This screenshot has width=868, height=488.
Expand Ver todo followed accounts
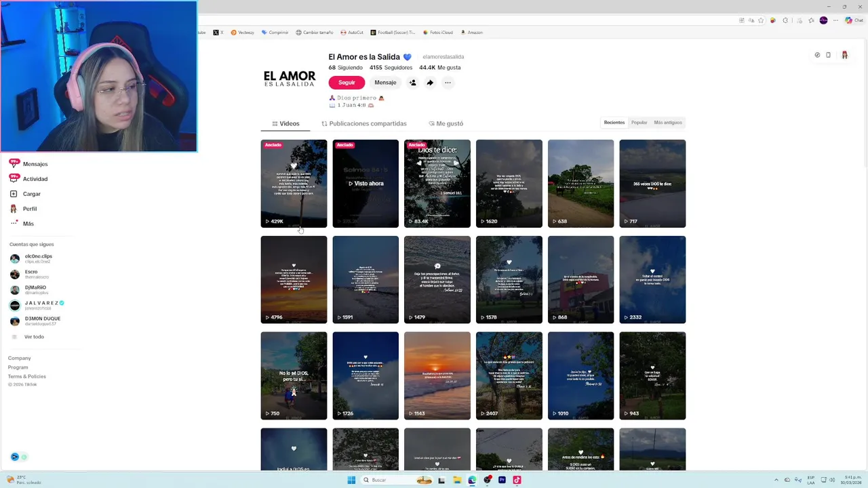[x=33, y=337]
